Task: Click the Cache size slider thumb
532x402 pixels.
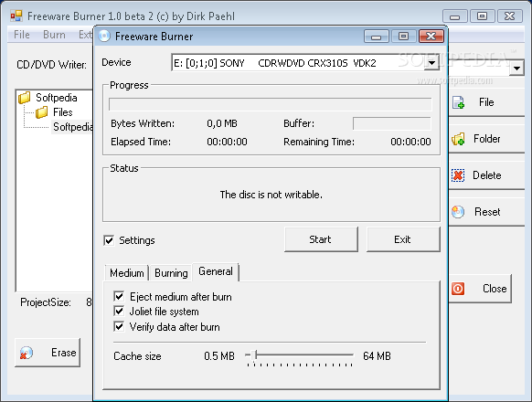Action: tap(255, 355)
